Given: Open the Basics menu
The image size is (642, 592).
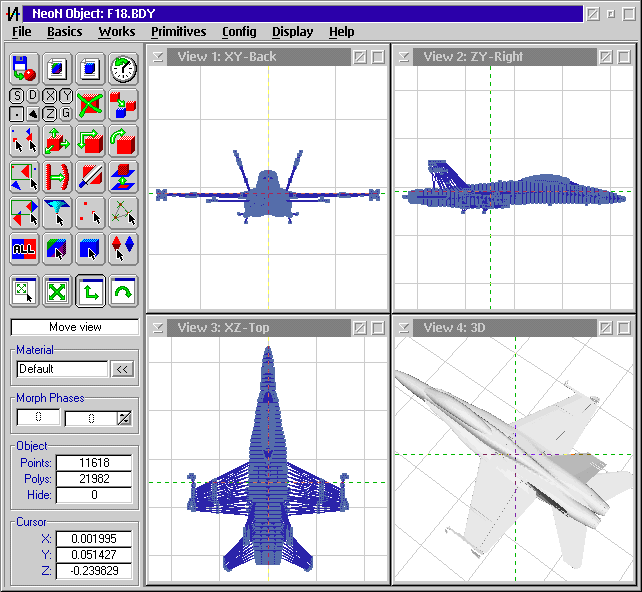Looking at the screenshot, I should point(65,32).
